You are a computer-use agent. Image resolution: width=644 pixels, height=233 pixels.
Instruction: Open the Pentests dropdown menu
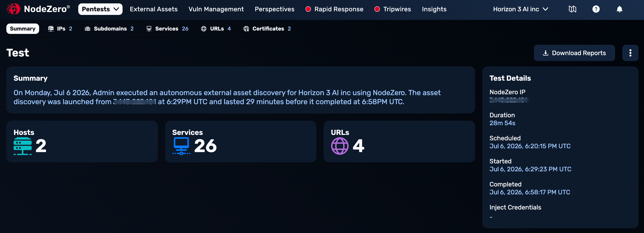coord(100,9)
